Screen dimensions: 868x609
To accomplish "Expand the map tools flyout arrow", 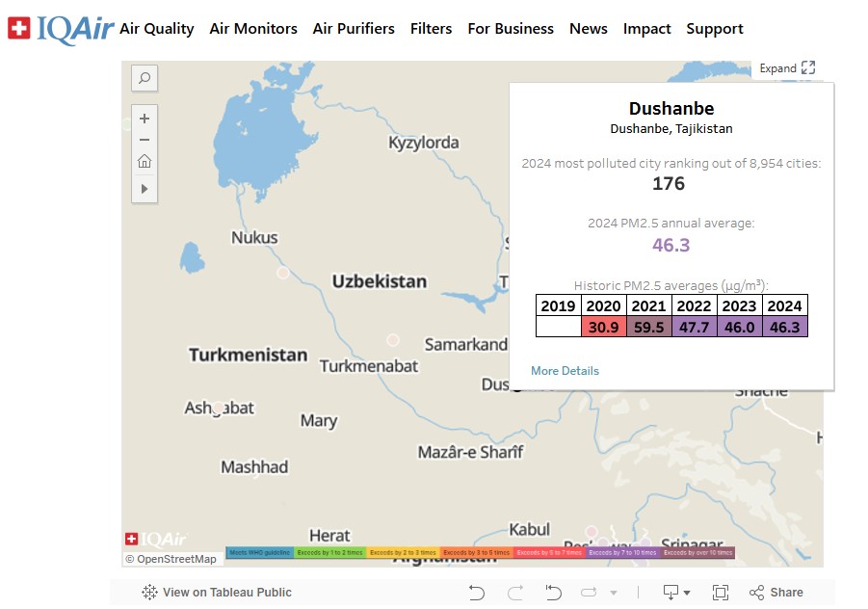I will (x=145, y=189).
